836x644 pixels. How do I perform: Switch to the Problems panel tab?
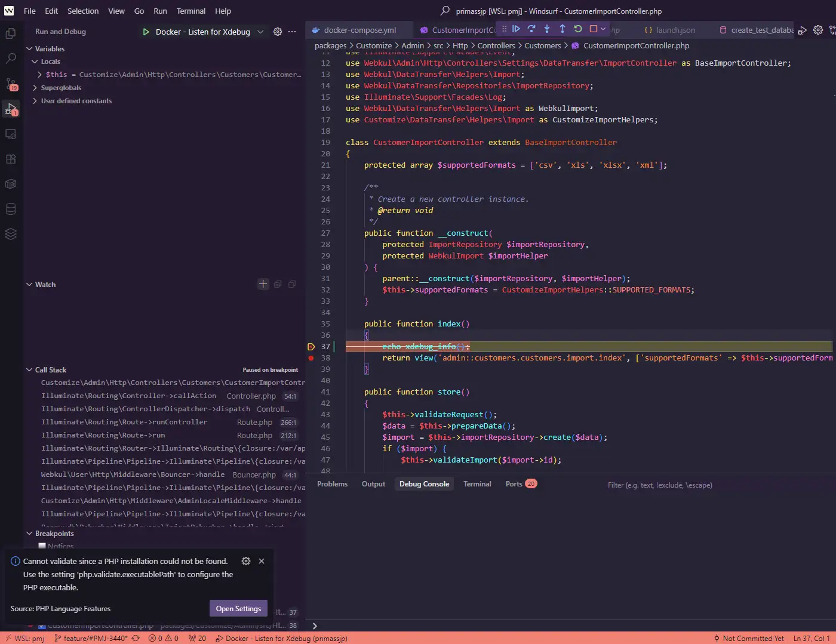click(332, 484)
